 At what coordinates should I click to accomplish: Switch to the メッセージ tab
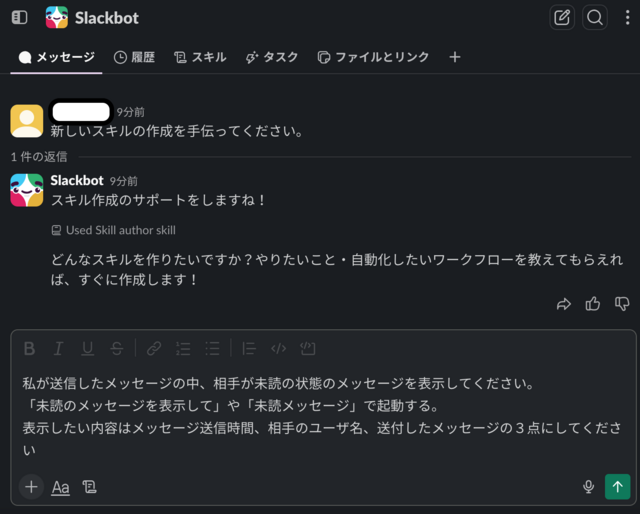point(56,57)
